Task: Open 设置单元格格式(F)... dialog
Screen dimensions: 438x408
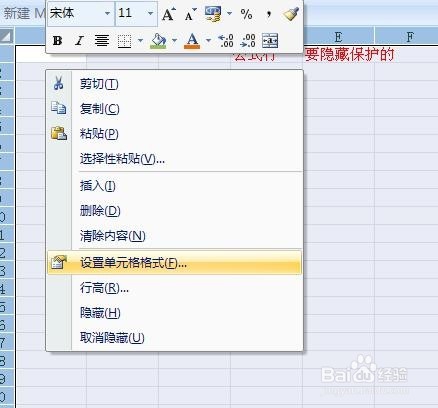Action: click(x=174, y=263)
